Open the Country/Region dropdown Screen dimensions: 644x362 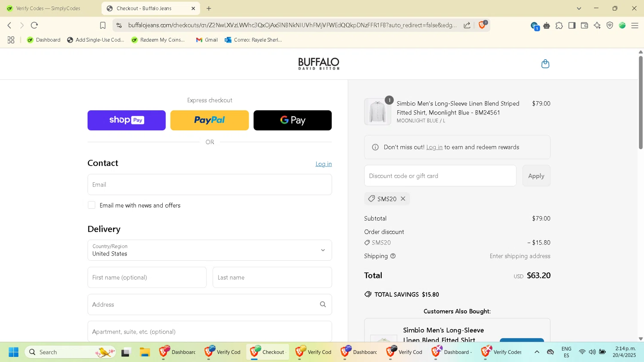[x=210, y=250]
